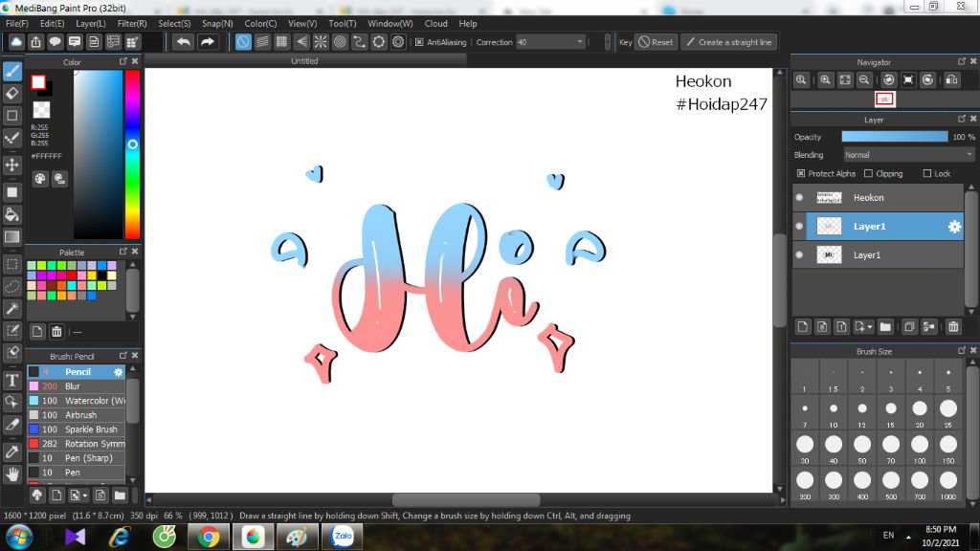Open the Filter menu
Screen dimensions: 980x551
[x=132, y=24]
